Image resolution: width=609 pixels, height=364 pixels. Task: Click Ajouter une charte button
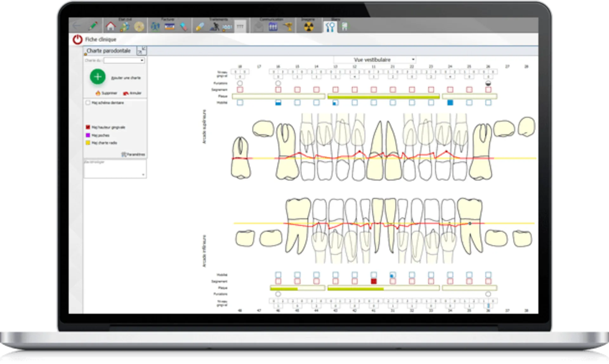pos(126,78)
